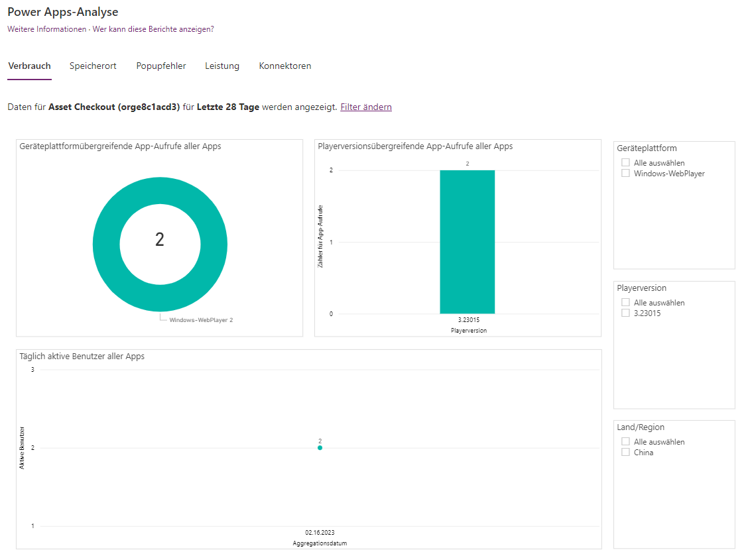Click the 02.16.2023 date axis label
The width and height of the screenshot is (756, 550).
[x=320, y=533]
